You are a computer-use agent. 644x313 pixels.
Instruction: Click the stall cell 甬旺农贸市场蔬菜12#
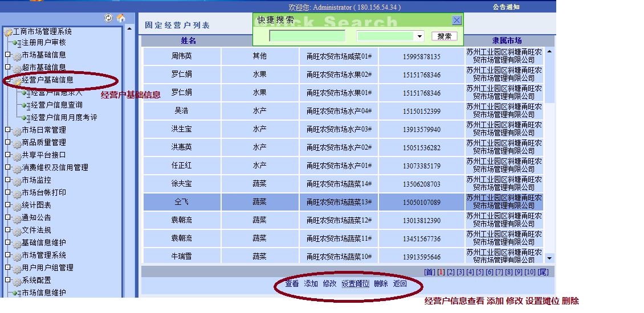coord(339,220)
